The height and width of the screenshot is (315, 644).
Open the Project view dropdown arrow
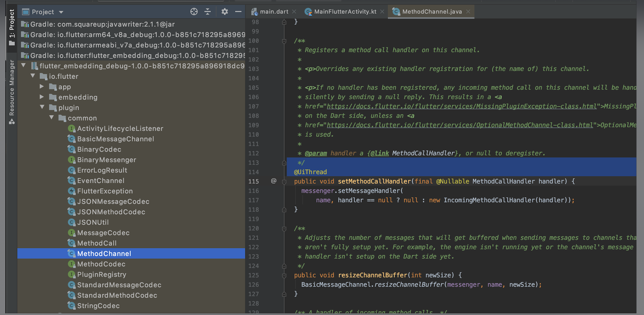tap(61, 12)
